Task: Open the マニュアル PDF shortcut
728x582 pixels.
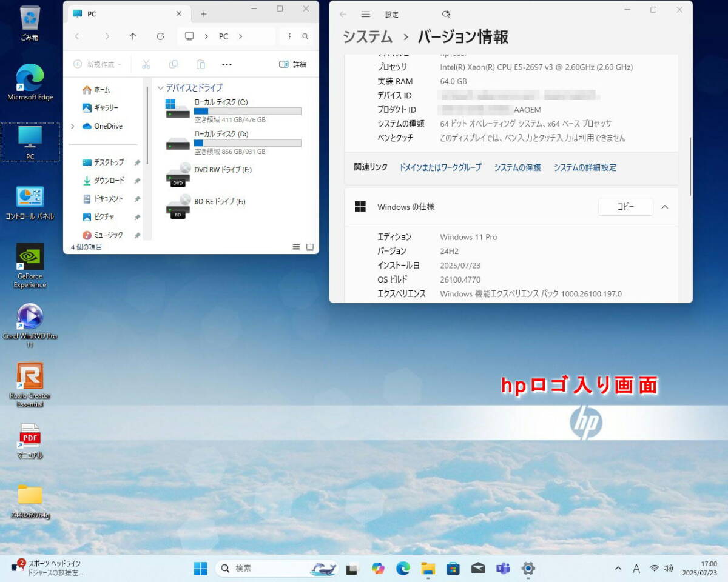Action: click(30, 441)
